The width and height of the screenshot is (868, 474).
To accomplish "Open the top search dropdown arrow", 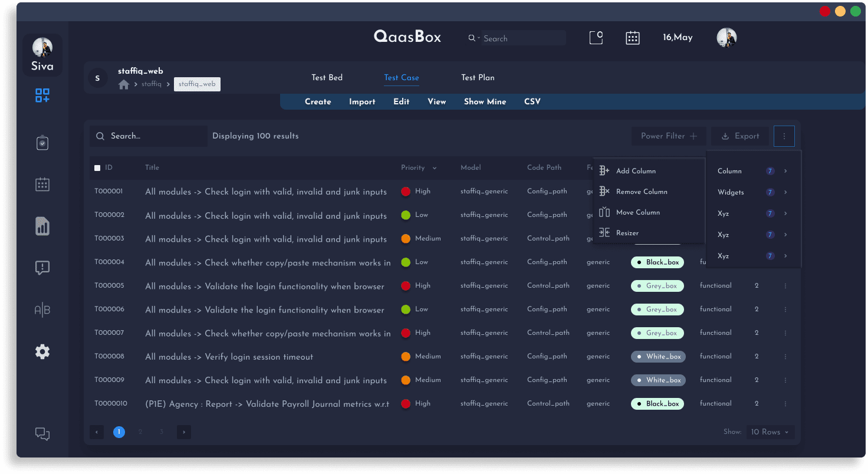I will pyautogui.click(x=478, y=38).
